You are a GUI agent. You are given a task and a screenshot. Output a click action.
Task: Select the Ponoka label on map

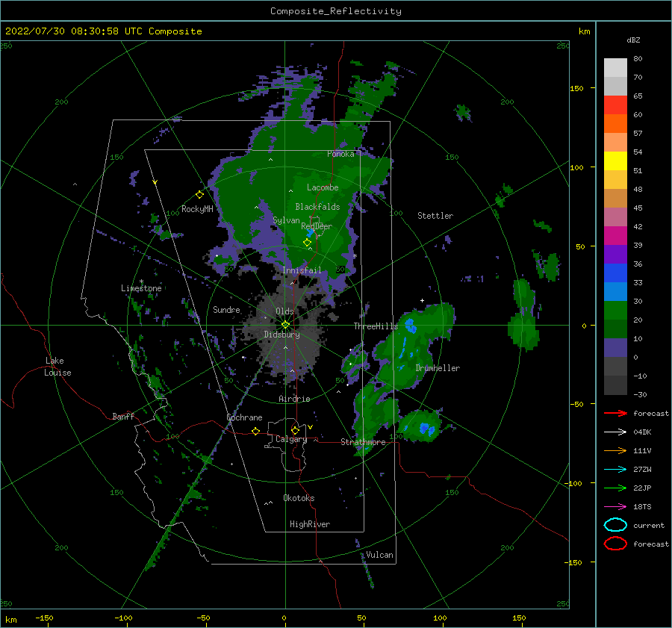[340, 154]
